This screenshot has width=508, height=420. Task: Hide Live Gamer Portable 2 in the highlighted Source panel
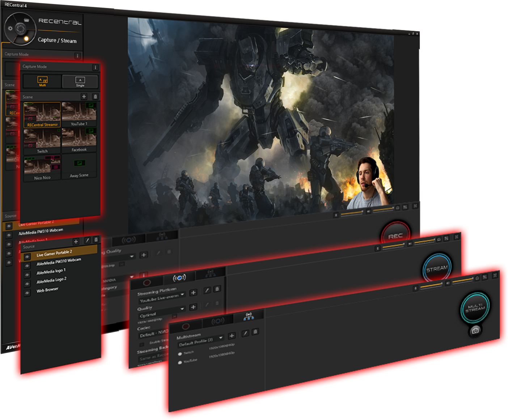[x=27, y=257]
